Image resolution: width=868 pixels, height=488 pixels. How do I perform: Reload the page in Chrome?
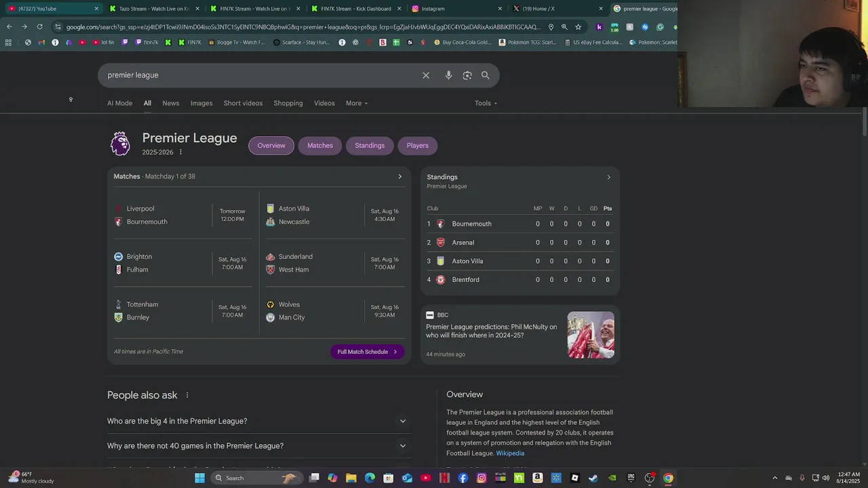pyautogui.click(x=39, y=27)
